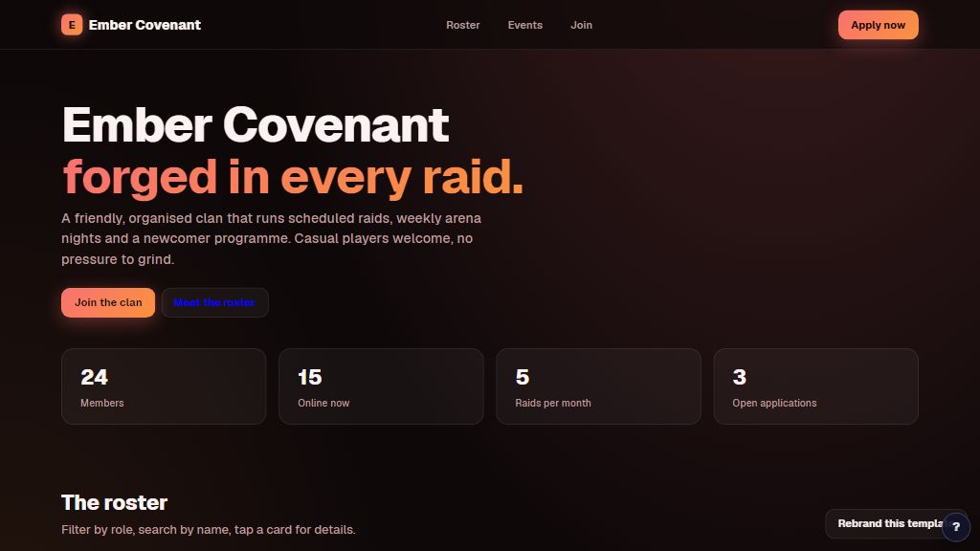Select the 15 Online now stat card

381,386
